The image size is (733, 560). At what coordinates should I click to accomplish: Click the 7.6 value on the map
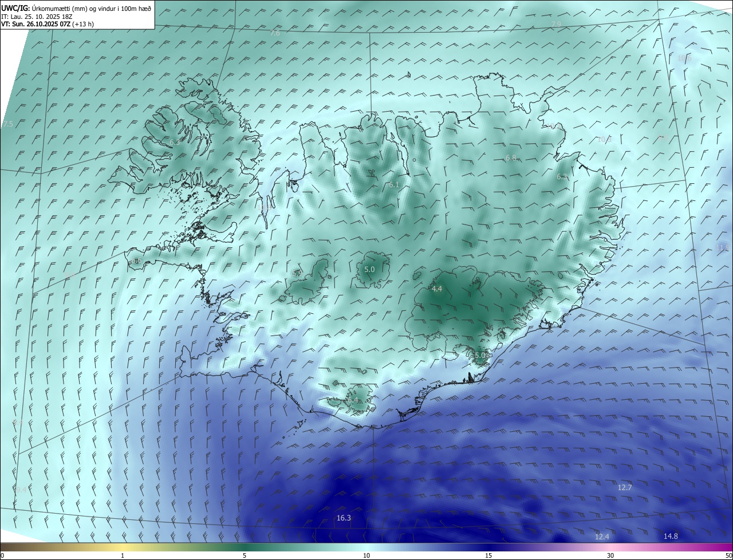point(275,34)
